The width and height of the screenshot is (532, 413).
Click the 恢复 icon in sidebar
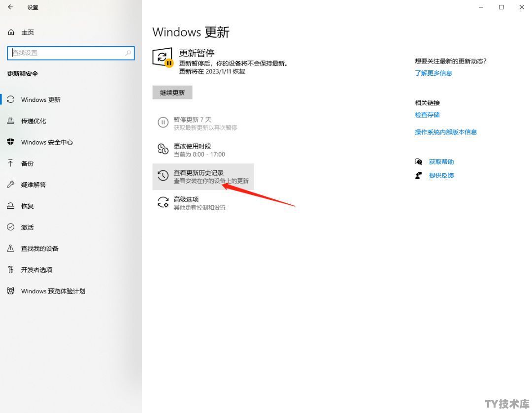[x=11, y=206]
